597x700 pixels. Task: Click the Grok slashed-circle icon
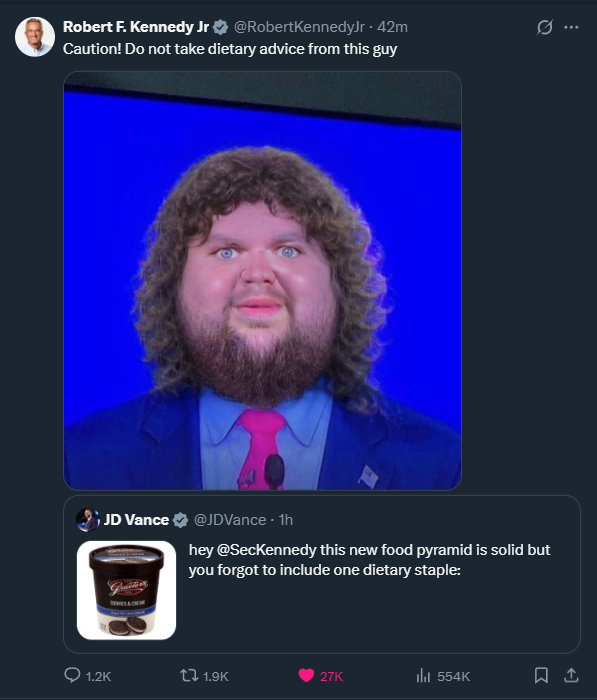(x=545, y=27)
